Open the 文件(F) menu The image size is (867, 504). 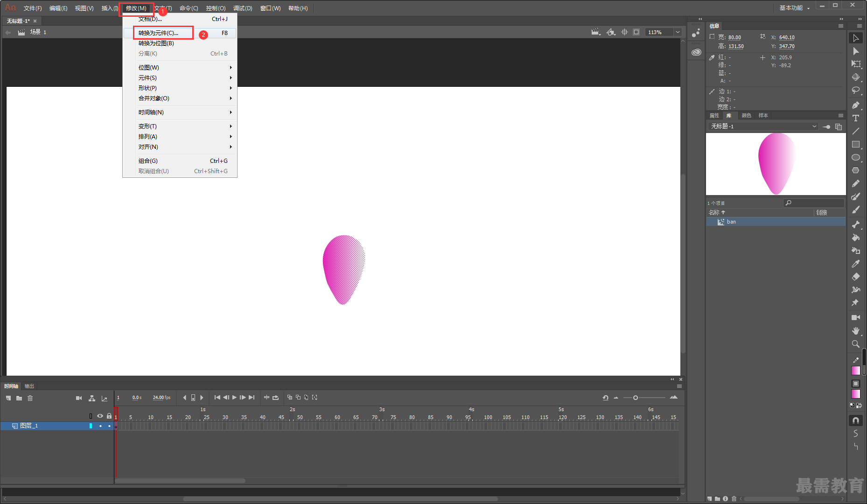tap(33, 8)
